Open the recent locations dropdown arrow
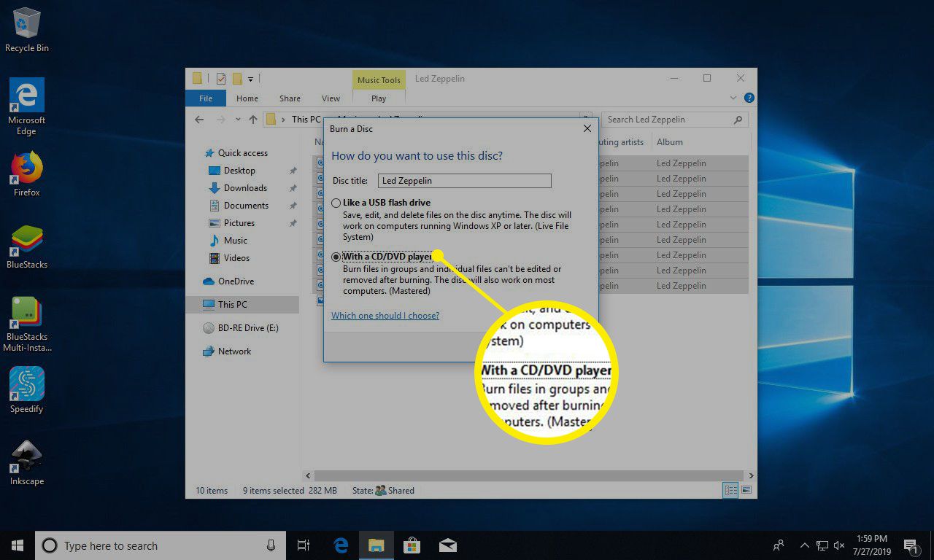The height and width of the screenshot is (560, 934). tap(236, 120)
